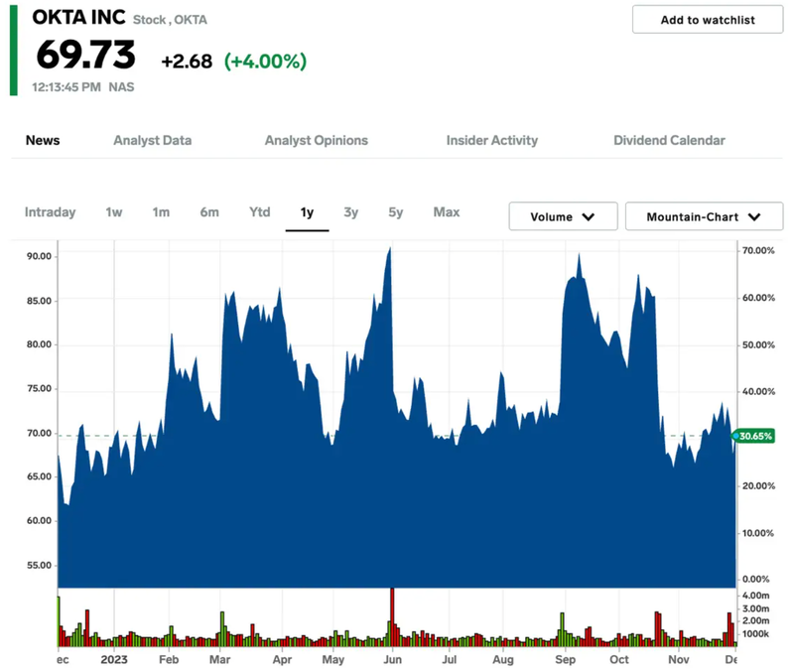Click the +2.68 price change value

click(x=187, y=62)
